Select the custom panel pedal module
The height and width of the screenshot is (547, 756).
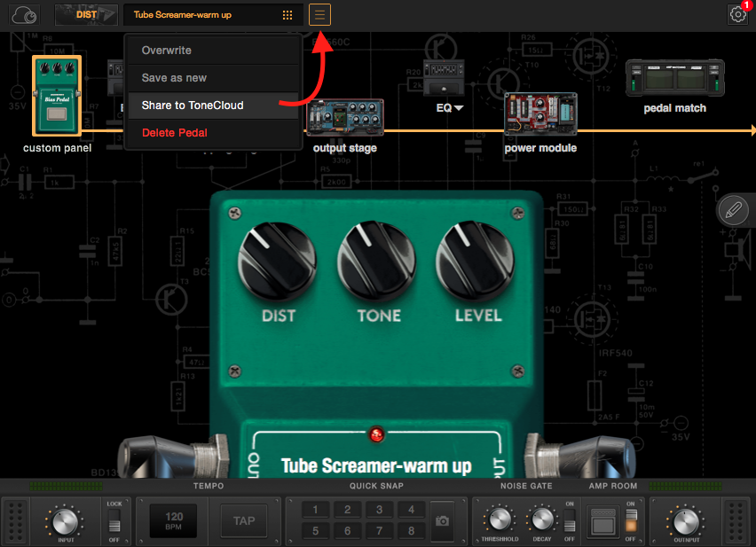click(58, 96)
